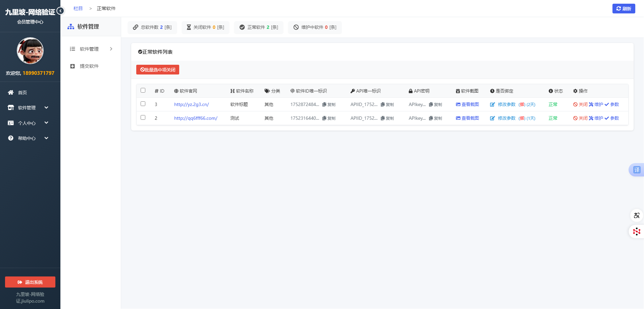Copy the API key for row 2

435,118
